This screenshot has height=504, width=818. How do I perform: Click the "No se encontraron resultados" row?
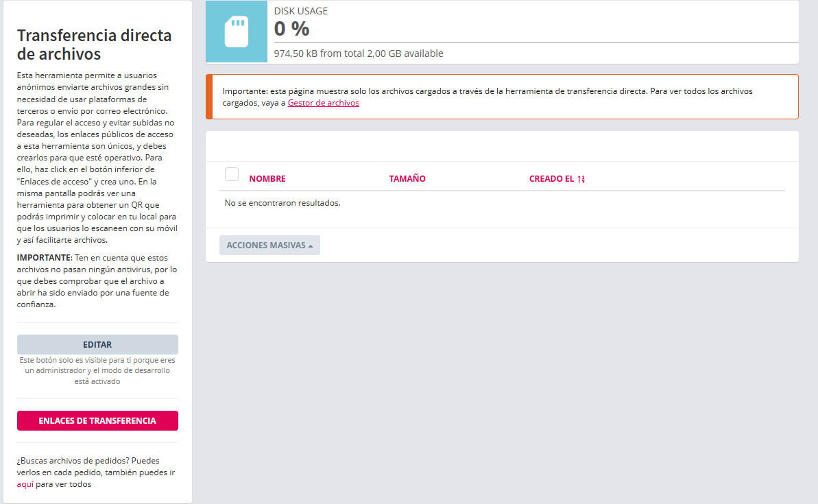click(x=282, y=203)
